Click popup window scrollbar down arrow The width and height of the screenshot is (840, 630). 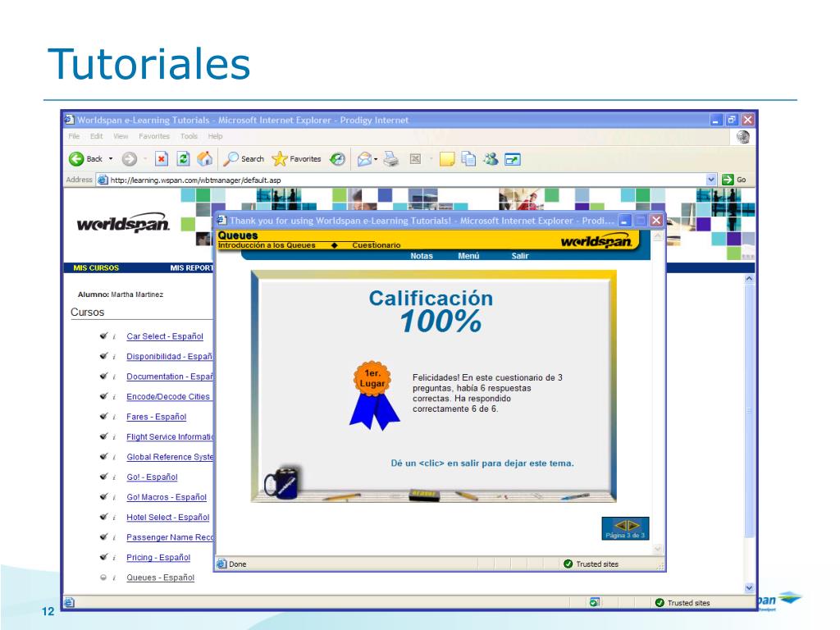coord(658,549)
